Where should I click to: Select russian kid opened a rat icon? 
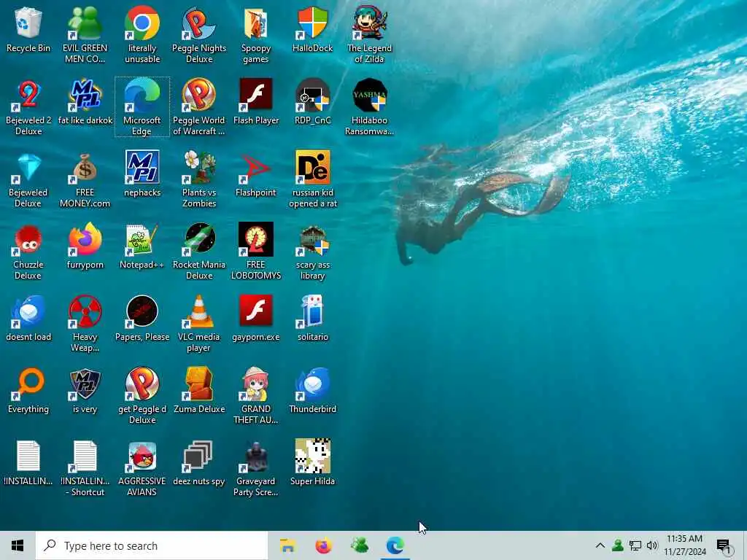tap(312, 179)
